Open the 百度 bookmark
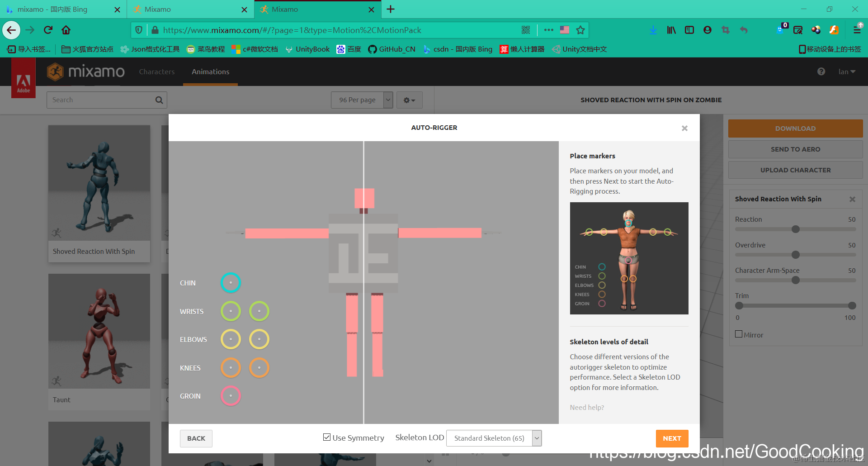Image resolution: width=868 pixels, height=466 pixels. click(x=349, y=49)
